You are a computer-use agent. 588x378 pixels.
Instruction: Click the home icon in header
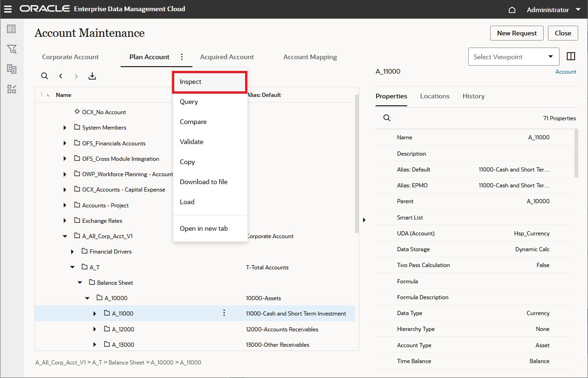click(512, 10)
